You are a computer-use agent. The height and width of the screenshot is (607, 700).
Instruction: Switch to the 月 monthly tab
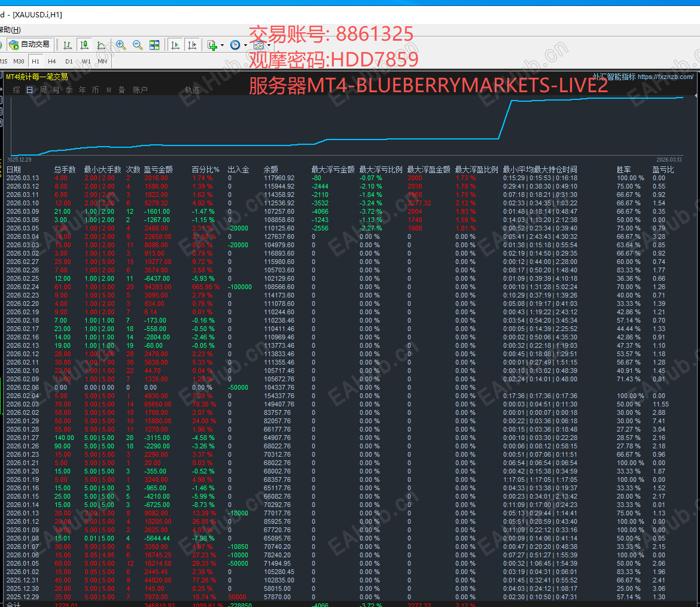point(56,90)
